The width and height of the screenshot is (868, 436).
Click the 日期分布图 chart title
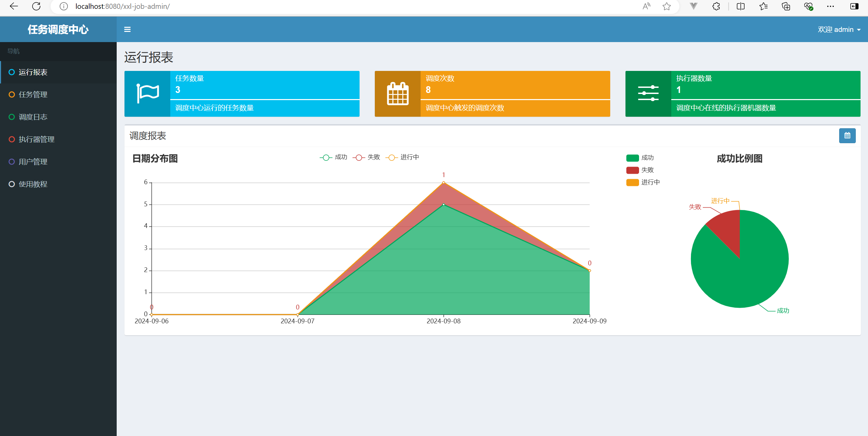click(155, 158)
